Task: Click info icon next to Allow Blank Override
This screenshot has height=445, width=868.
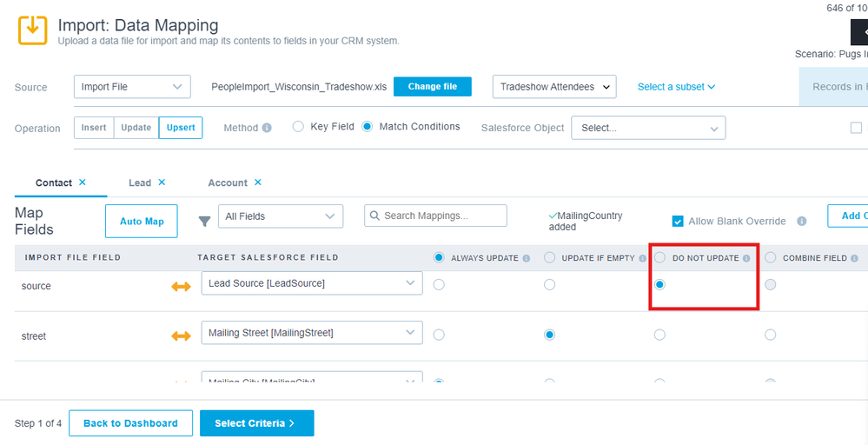Action: pos(802,222)
